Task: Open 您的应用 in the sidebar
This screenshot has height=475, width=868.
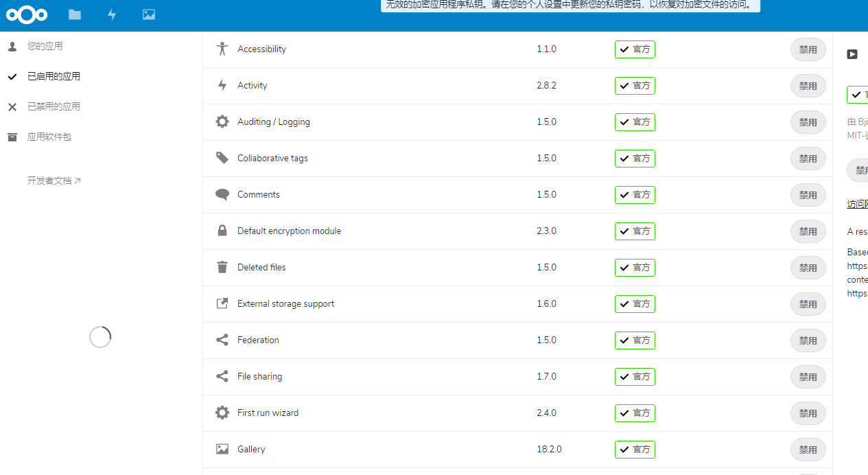Action: pos(45,46)
